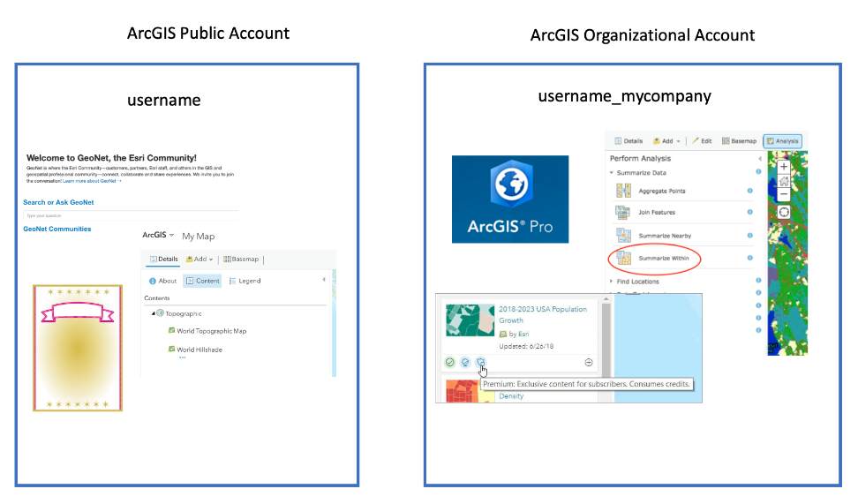Toggle the Analysis button
This screenshot has width=858, height=504.
[782, 141]
